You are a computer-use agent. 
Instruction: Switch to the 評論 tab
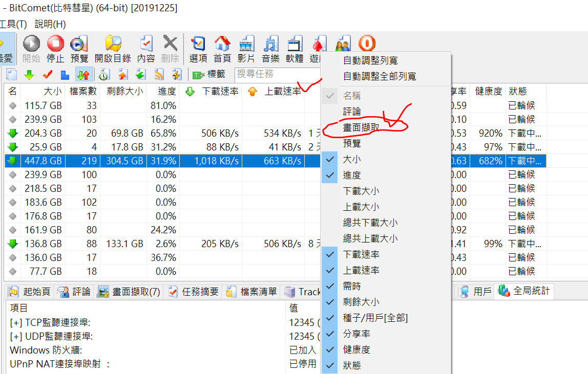point(74,292)
